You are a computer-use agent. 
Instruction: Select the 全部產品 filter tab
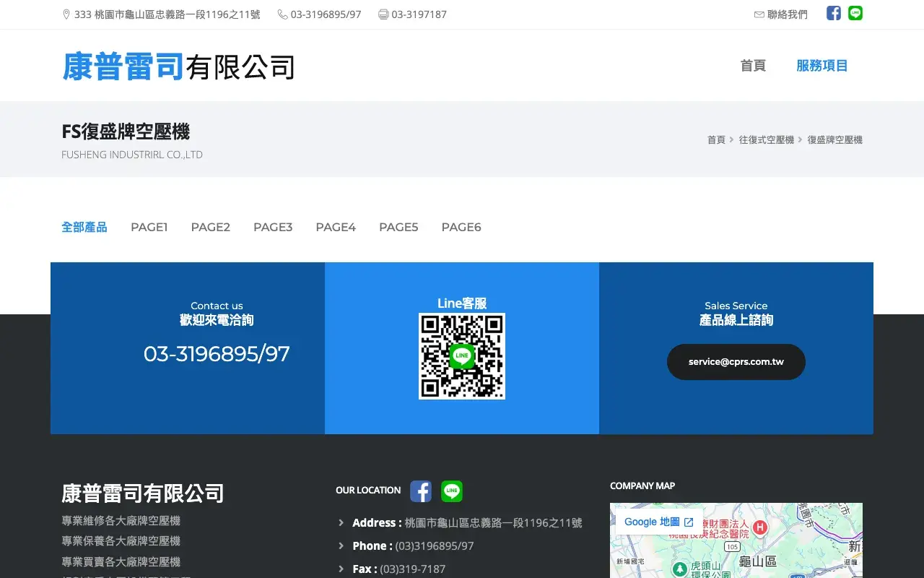84,227
